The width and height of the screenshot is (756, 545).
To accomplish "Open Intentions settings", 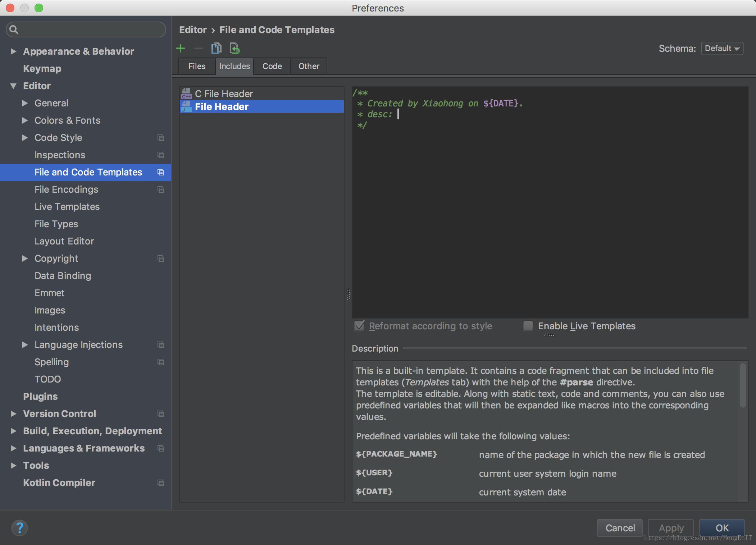I will 56,328.
